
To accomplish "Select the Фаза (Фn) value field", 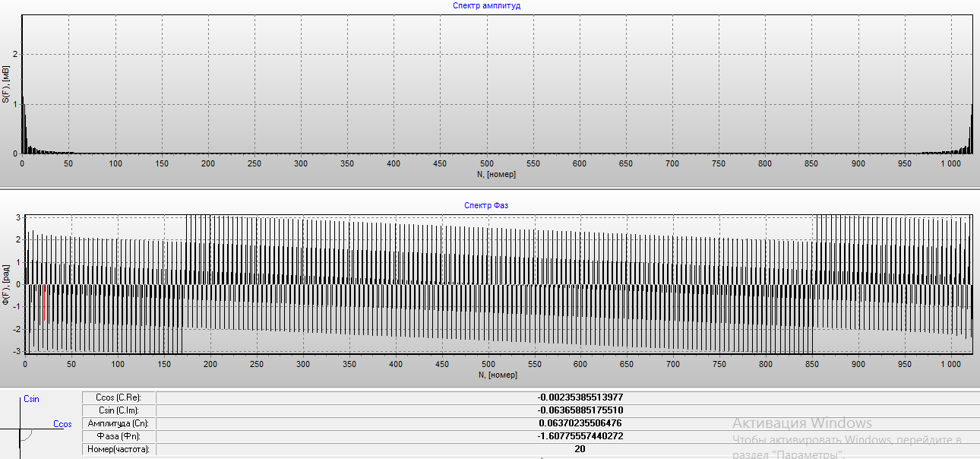I will (580, 436).
